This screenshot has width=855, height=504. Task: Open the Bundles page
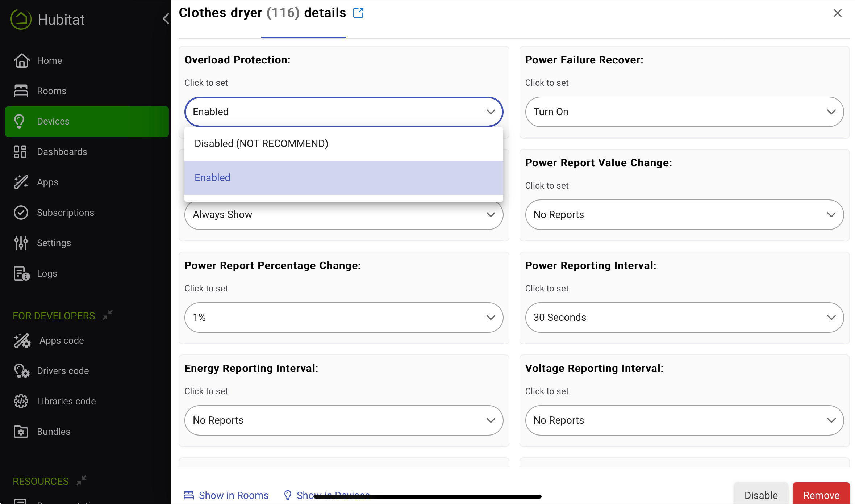point(54,432)
